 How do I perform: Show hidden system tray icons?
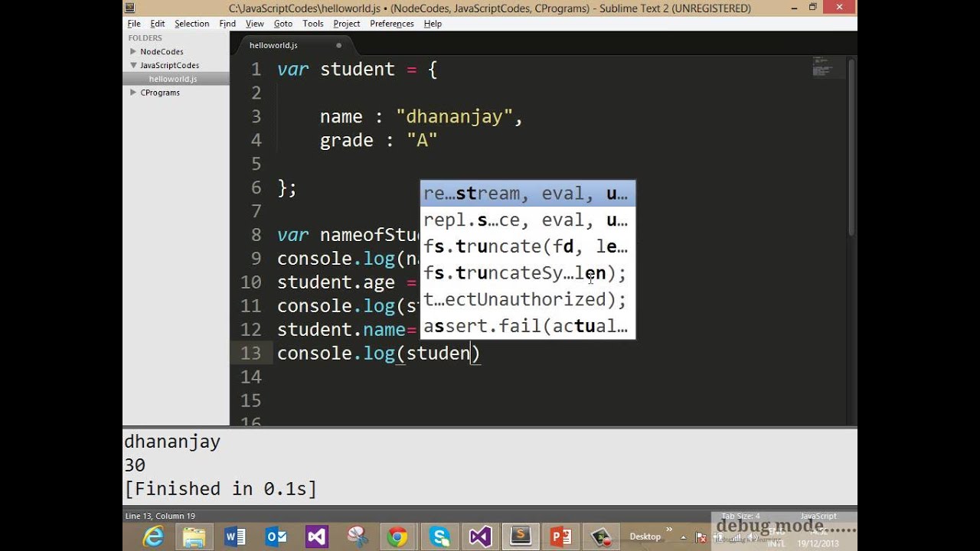pos(684,536)
